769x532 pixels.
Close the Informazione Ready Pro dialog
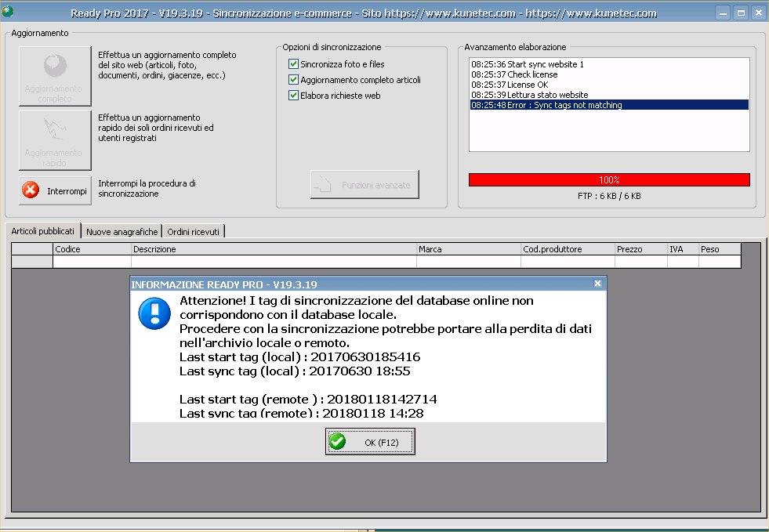click(x=597, y=284)
